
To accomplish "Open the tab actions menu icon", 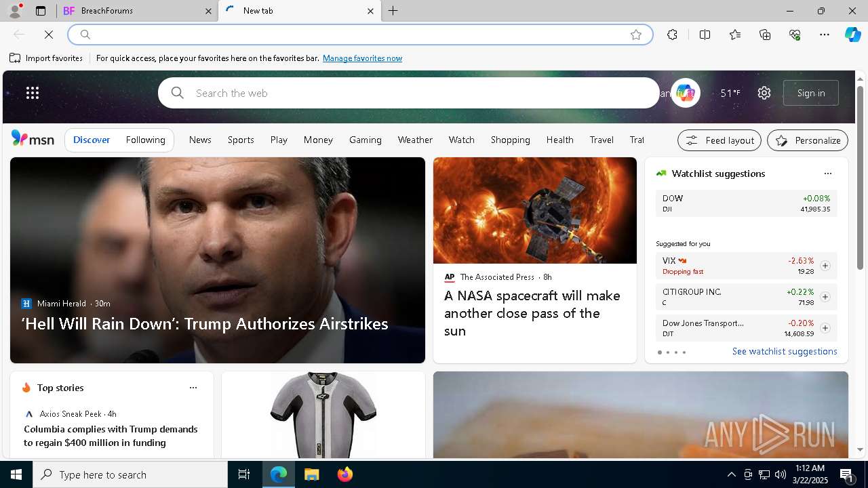I will [x=41, y=11].
